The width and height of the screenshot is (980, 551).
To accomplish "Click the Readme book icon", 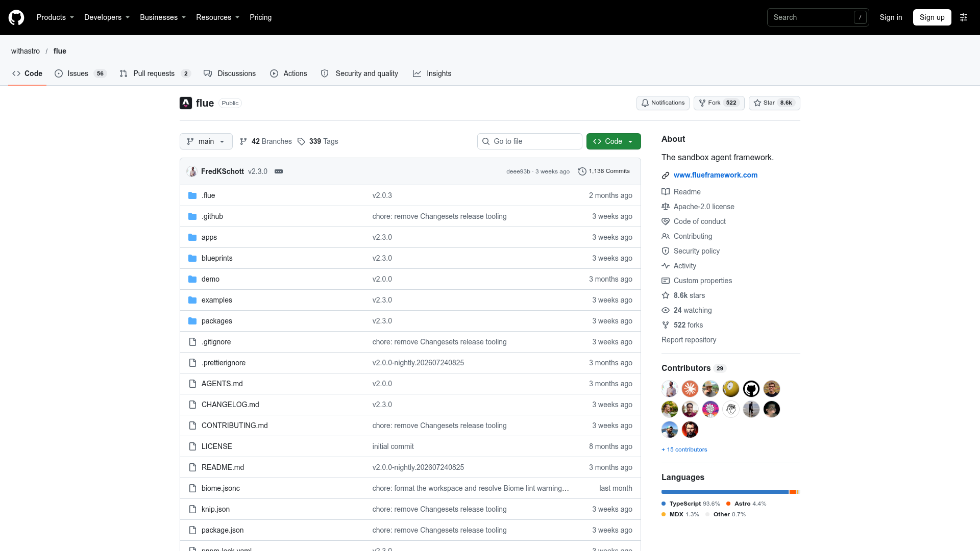I will pos(666,192).
